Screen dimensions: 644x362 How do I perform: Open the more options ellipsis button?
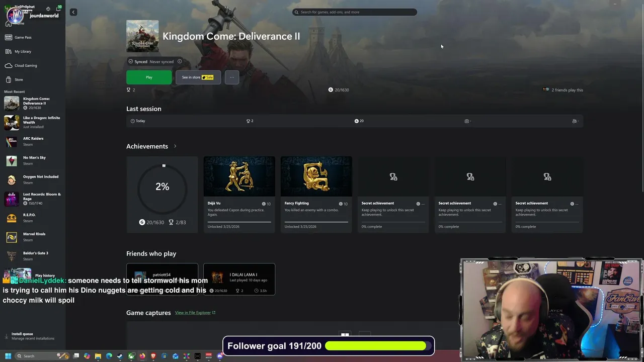[x=231, y=77]
